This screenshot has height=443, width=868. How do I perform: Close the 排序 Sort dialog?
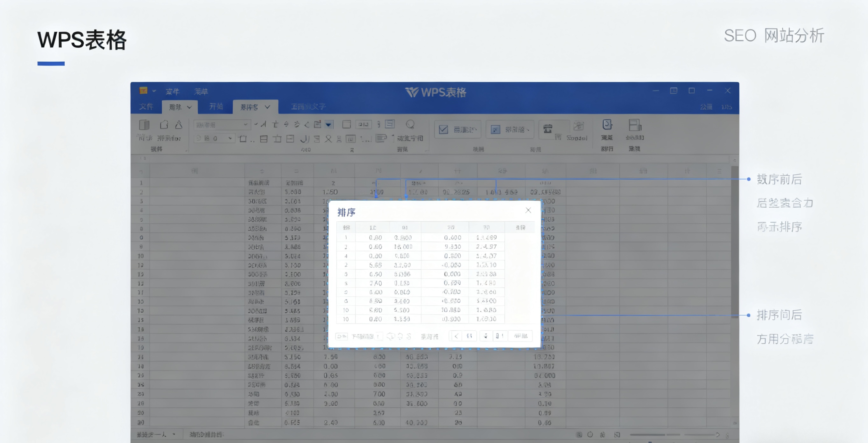528,210
